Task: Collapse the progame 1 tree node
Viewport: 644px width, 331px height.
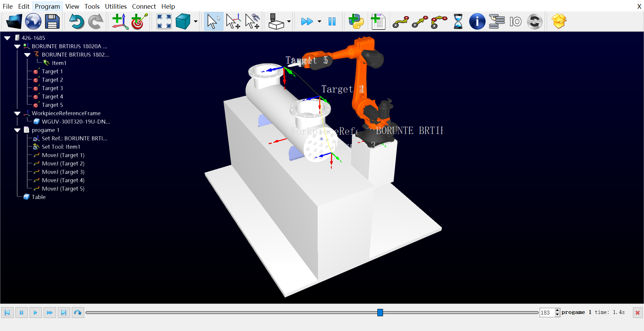Action: [x=17, y=130]
